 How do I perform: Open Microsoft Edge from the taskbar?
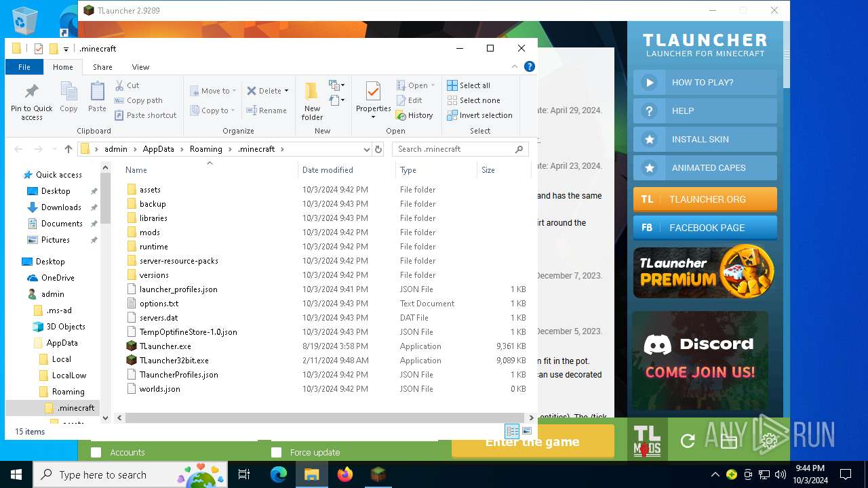click(x=279, y=474)
